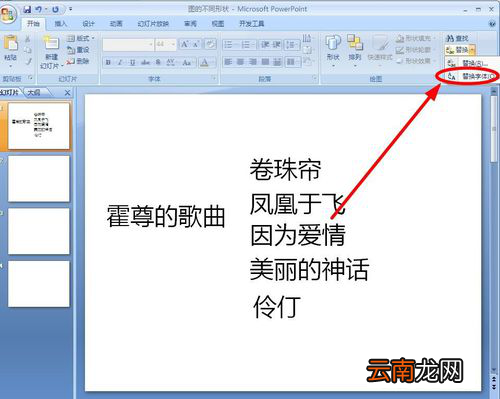Apply the font color
The width and height of the screenshot is (500, 399).
(x=204, y=62)
